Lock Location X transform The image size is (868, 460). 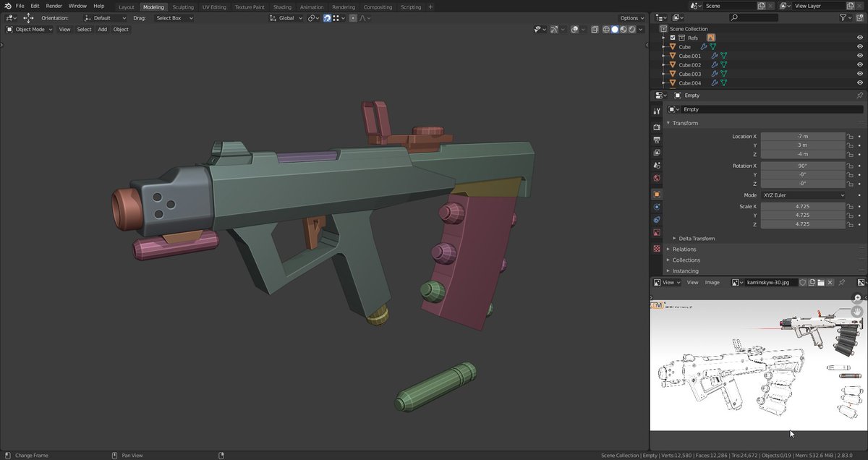(x=851, y=136)
